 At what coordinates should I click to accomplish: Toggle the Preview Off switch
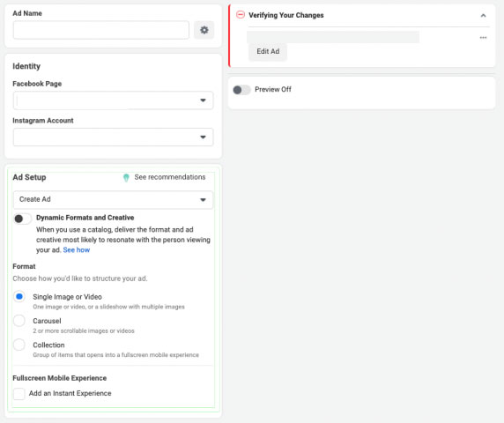[241, 90]
